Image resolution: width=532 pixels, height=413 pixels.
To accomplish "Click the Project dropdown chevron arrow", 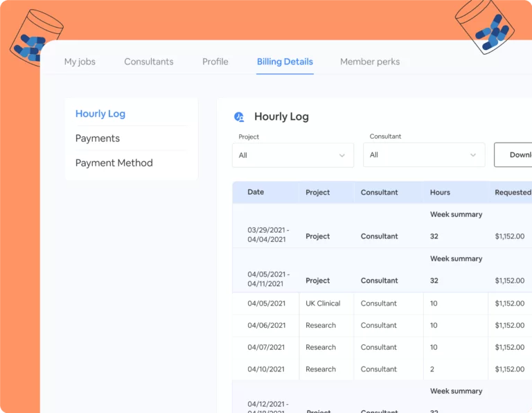I will [x=342, y=155].
